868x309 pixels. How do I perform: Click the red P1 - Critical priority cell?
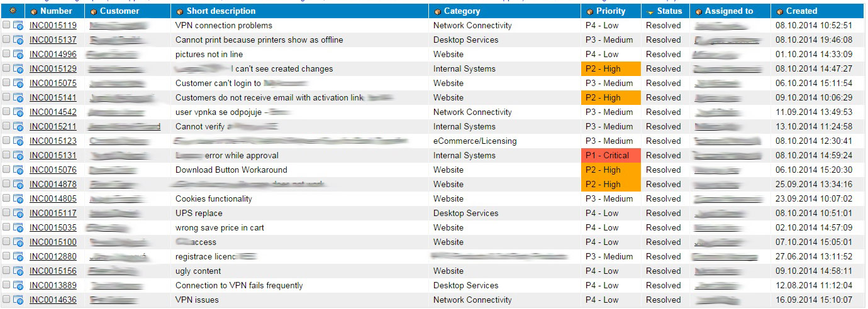[x=611, y=156]
